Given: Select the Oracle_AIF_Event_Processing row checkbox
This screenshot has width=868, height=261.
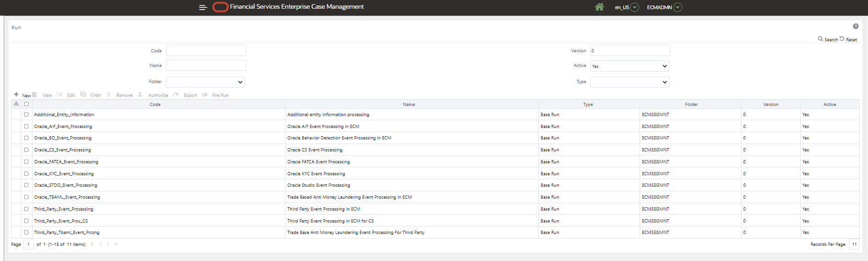Looking at the screenshot, I should click(27, 126).
